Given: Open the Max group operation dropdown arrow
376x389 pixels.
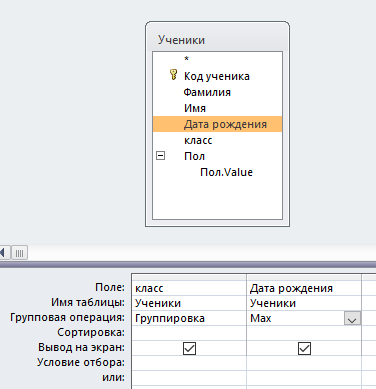Looking at the screenshot, I should click(x=352, y=318).
